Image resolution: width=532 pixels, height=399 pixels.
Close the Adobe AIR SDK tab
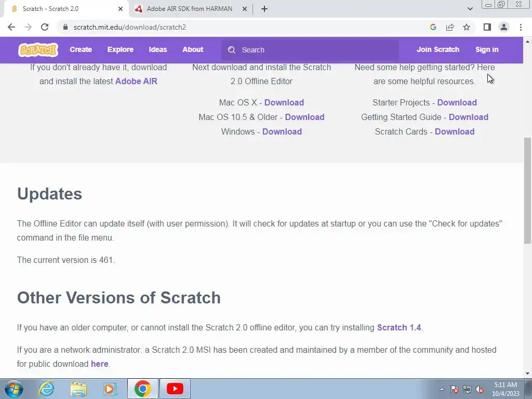(245, 9)
